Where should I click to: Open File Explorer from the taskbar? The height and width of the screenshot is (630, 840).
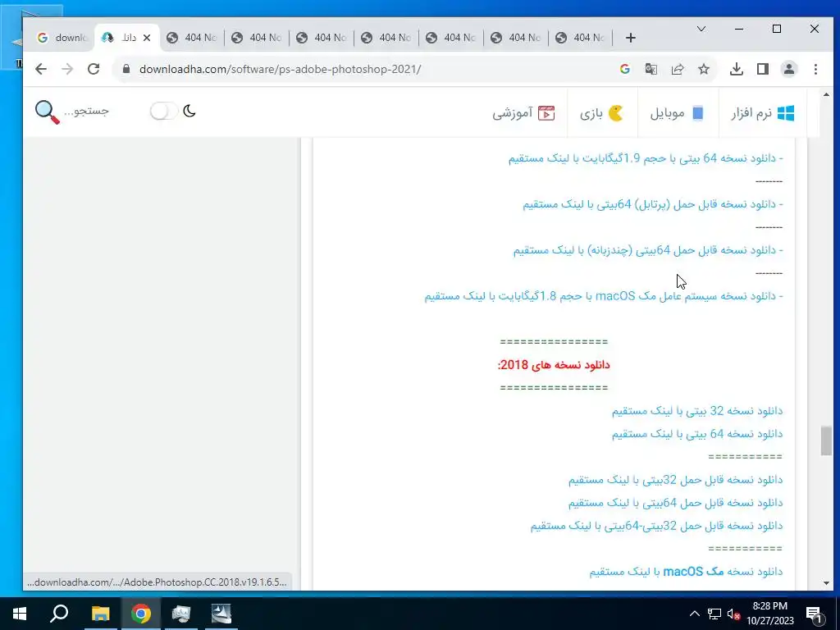[x=100, y=614]
